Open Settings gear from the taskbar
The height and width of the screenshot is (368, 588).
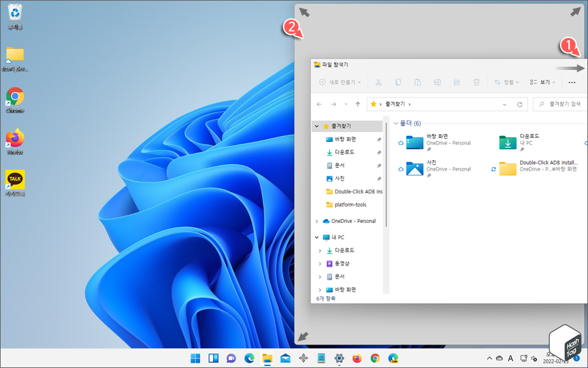pos(339,359)
